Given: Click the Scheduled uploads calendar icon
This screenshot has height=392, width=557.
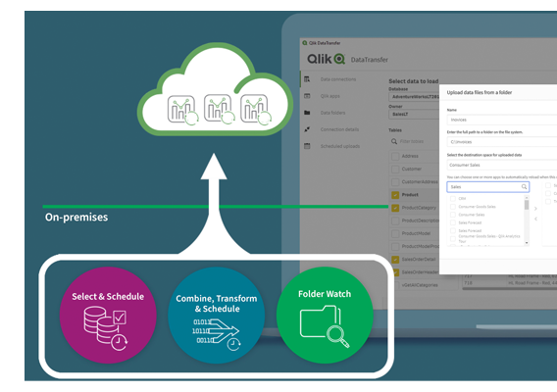Looking at the screenshot, I should 307,146.
